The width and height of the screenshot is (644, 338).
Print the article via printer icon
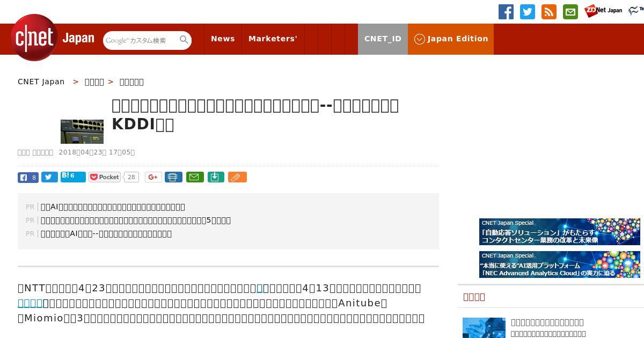(x=173, y=177)
